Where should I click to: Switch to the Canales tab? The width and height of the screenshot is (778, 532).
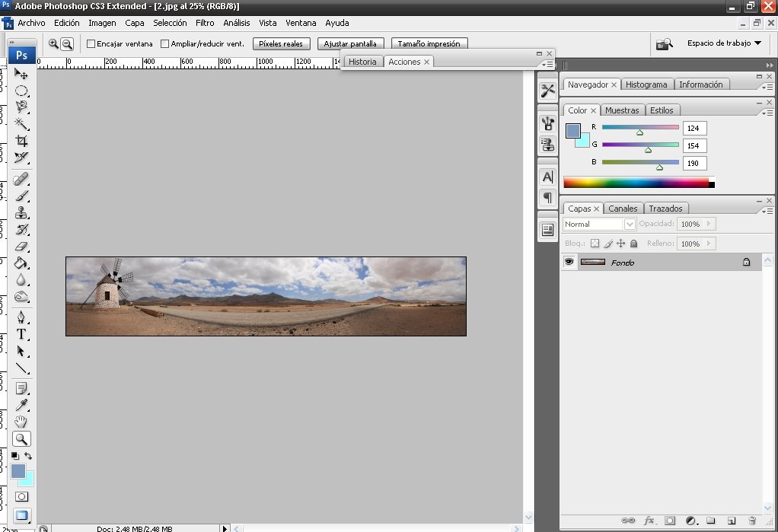pyautogui.click(x=623, y=209)
